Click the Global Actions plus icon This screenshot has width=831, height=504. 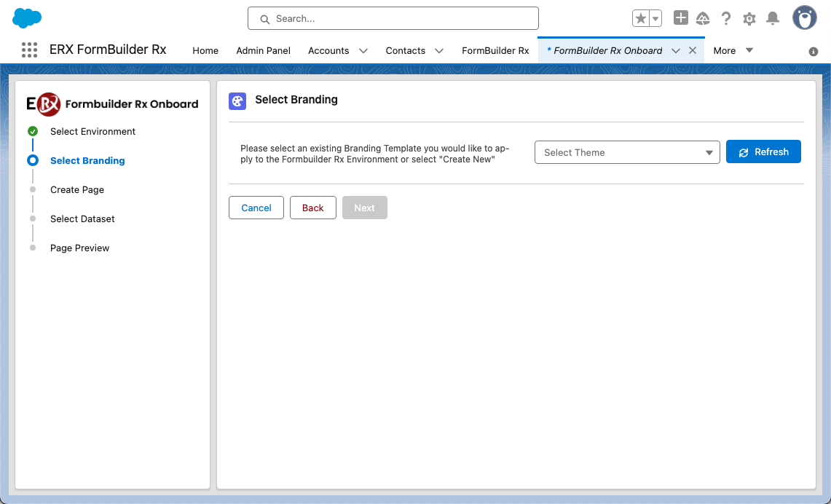(680, 18)
